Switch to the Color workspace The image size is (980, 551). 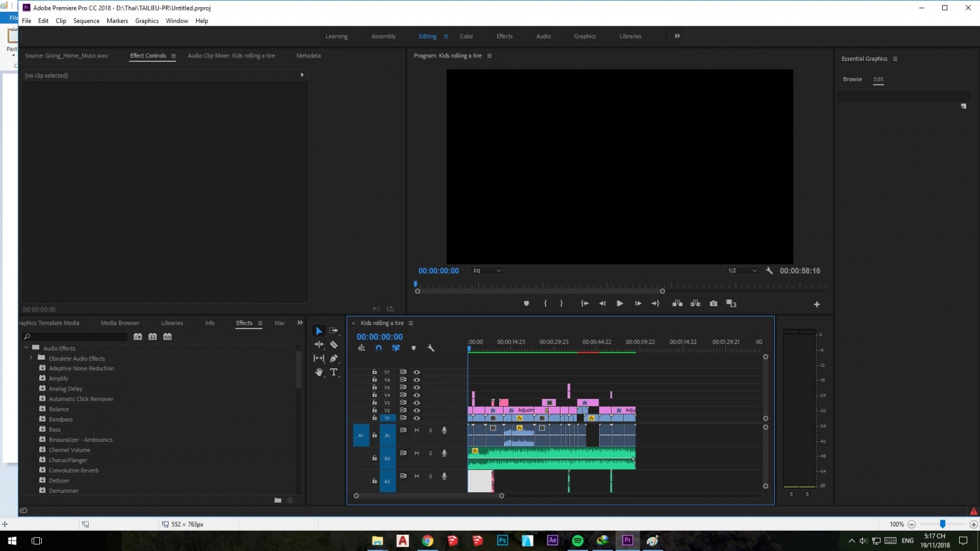point(466,37)
